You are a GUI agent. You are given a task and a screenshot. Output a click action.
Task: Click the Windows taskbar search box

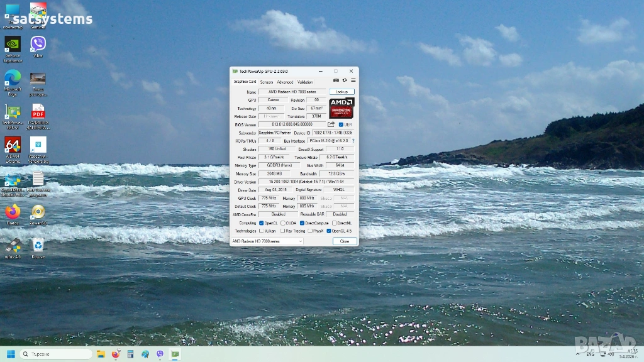click(57, 354)
